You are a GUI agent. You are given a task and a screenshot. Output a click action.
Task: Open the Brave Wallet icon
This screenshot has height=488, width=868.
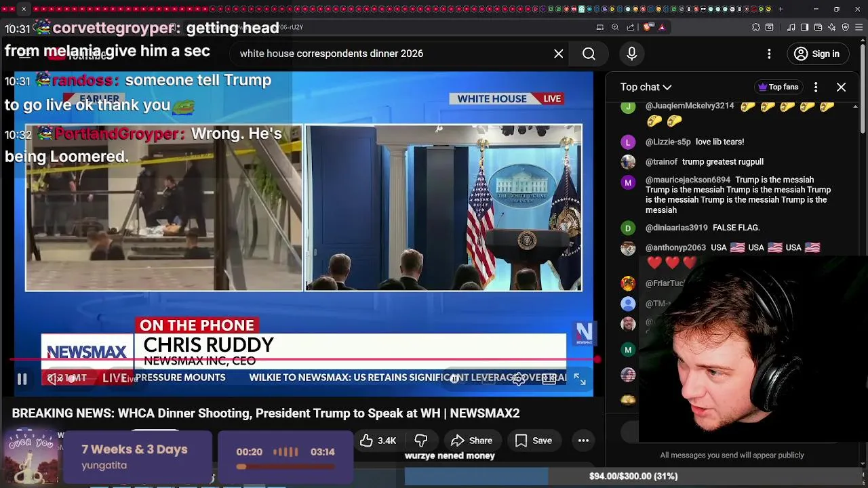pos(818,27)
